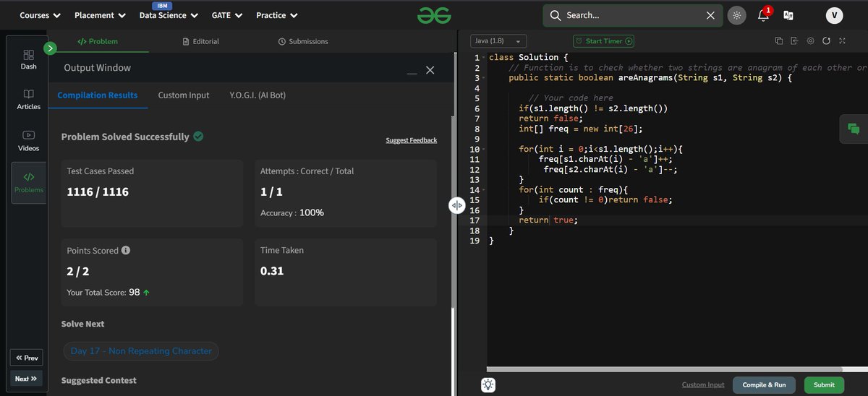Switch to the Editorial tab
The image size is (868, 396).
pyautogui.click(x=201, y=41)
